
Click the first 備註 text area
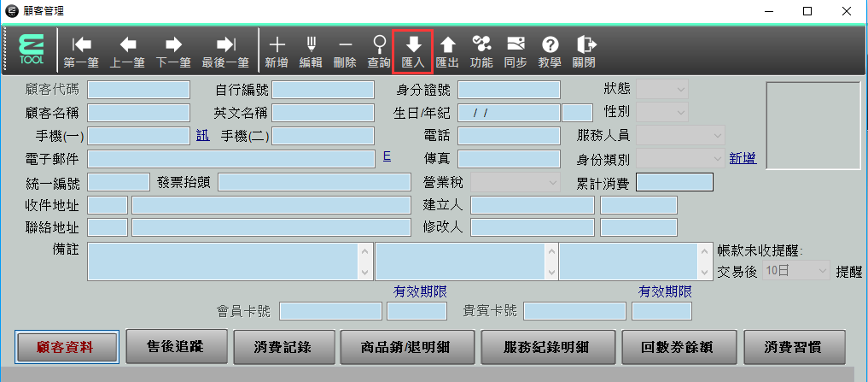(x=224, y=262)
